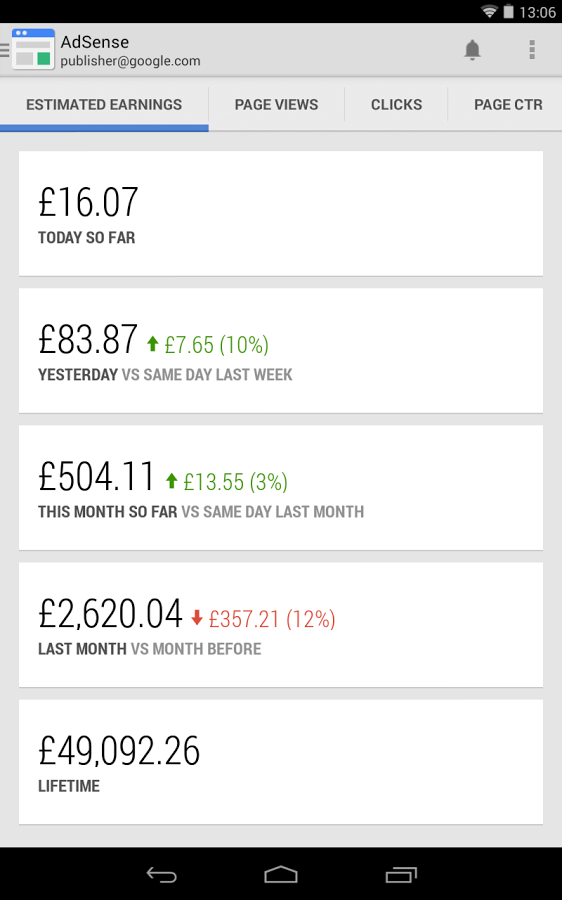Select the Estimated Earnings tab

104,104
